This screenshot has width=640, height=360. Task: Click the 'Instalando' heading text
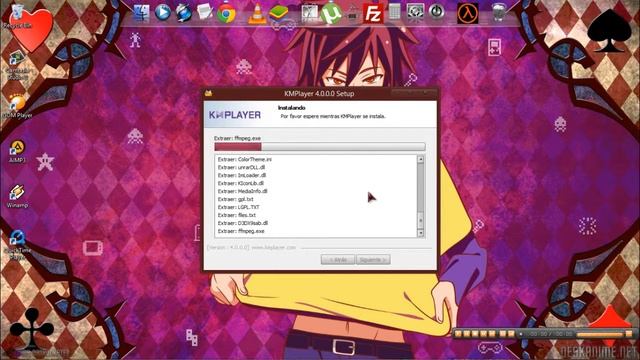click(291, 108)
